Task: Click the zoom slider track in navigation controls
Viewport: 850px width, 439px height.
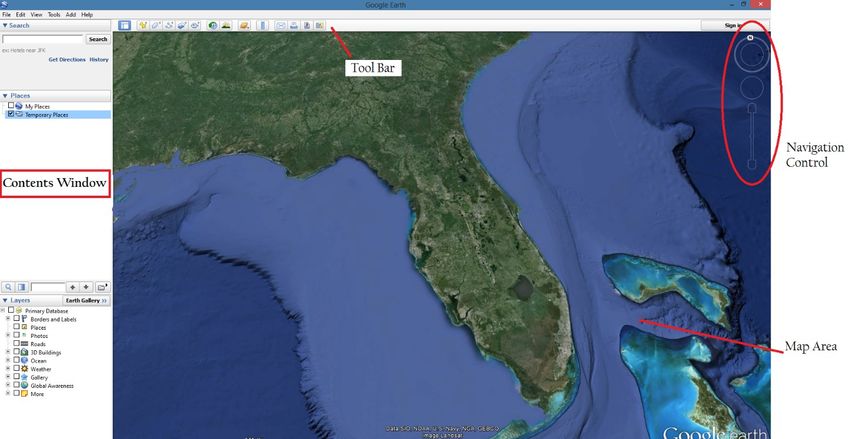Action: [752, 137]
